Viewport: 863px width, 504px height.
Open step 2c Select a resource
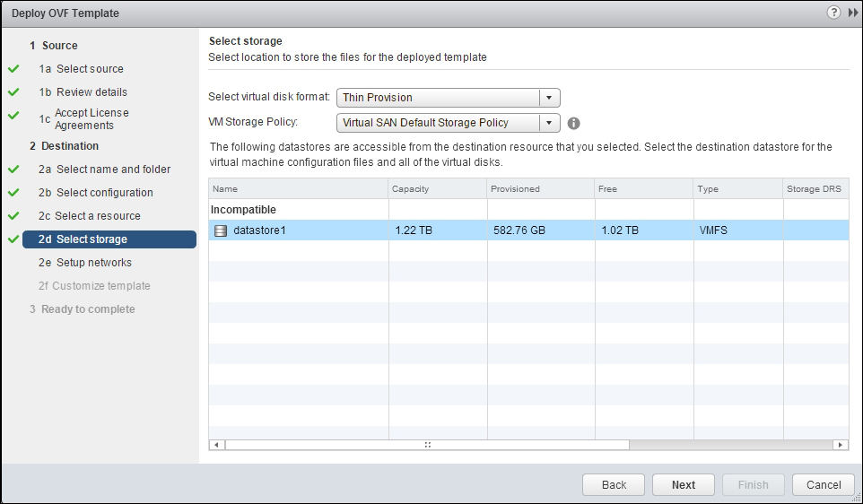click(89, 216)
